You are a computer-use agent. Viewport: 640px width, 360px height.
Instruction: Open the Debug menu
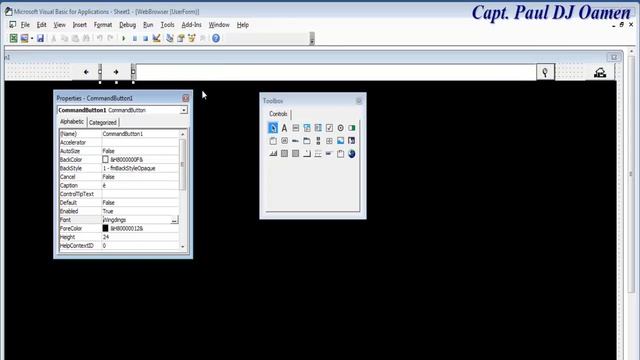pos(127,25)
